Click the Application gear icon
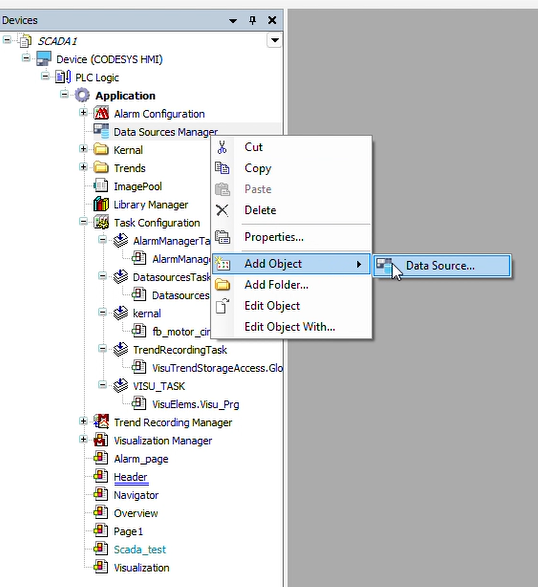Screen dimensions: 538x587 [82, 95]
